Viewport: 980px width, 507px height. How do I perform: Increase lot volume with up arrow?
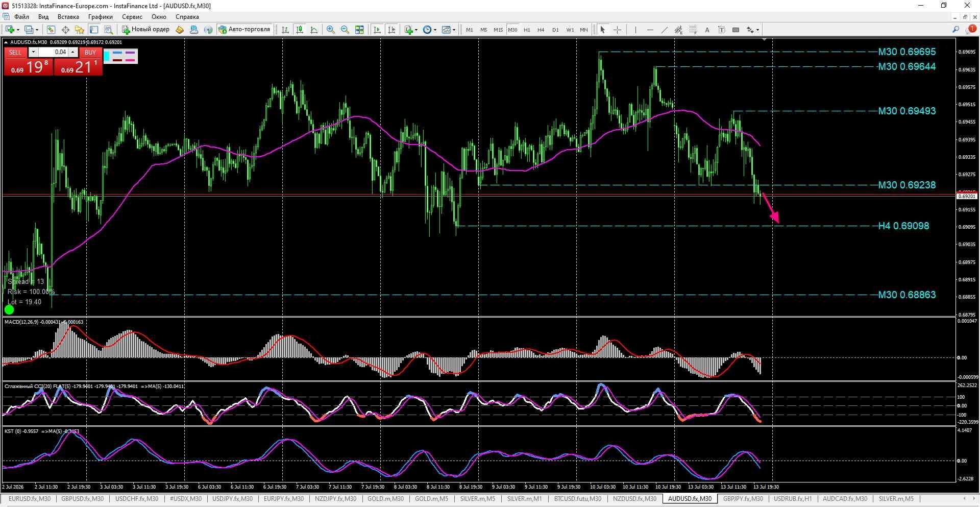(73, 52)
